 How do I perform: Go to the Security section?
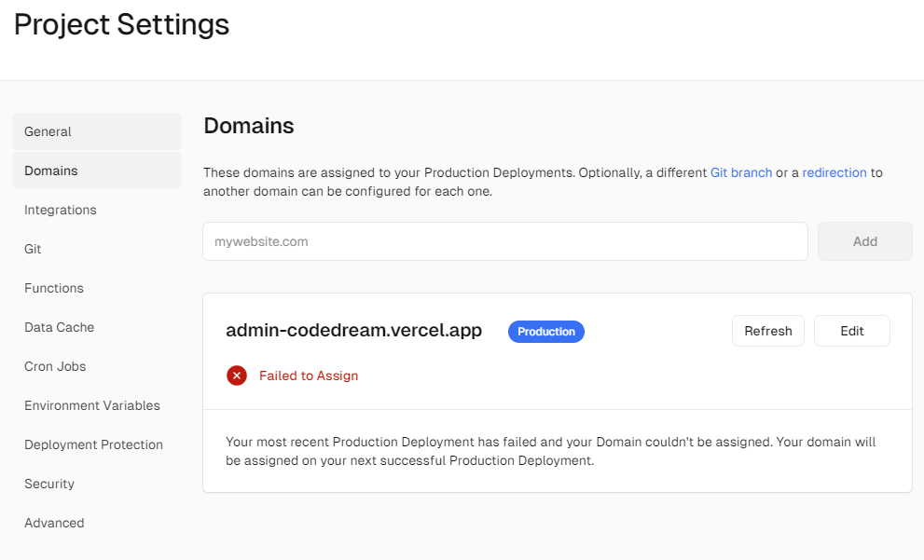tap(48, 484)
